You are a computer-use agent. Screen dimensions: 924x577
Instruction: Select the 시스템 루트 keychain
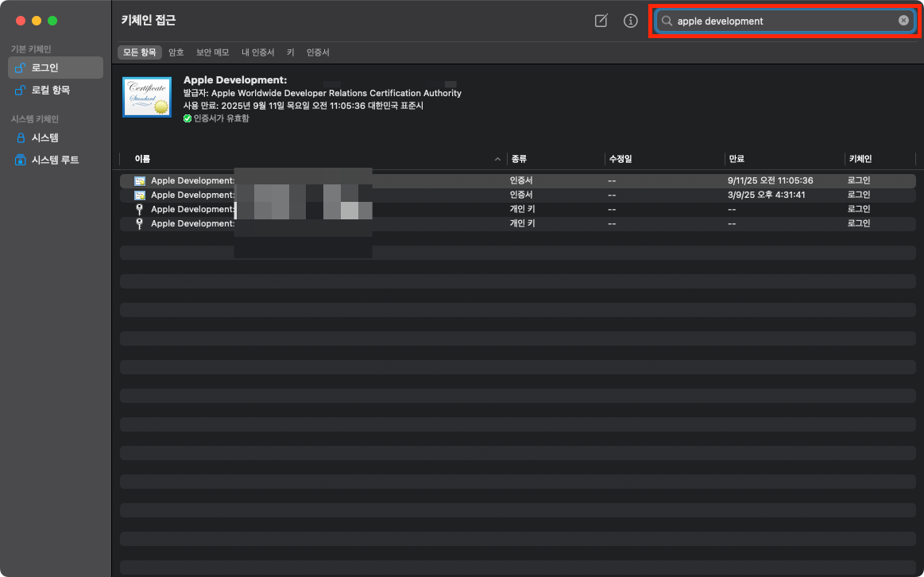coord(56,161)
